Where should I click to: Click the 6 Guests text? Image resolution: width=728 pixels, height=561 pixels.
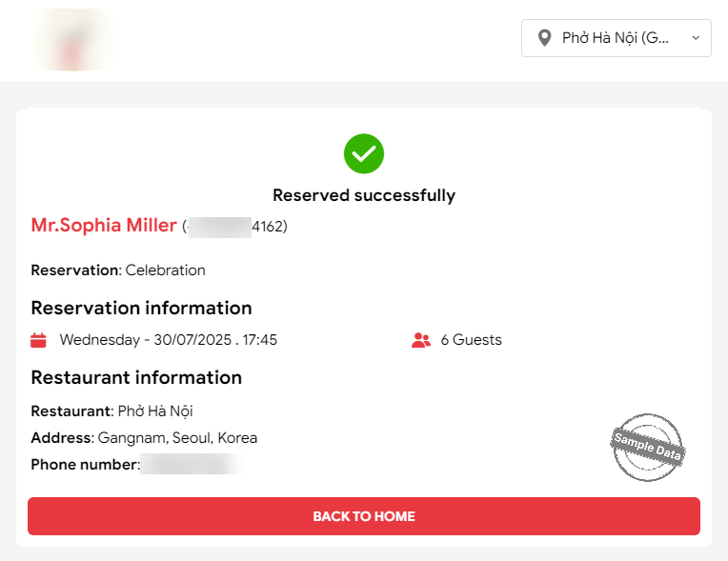[471, 340]
